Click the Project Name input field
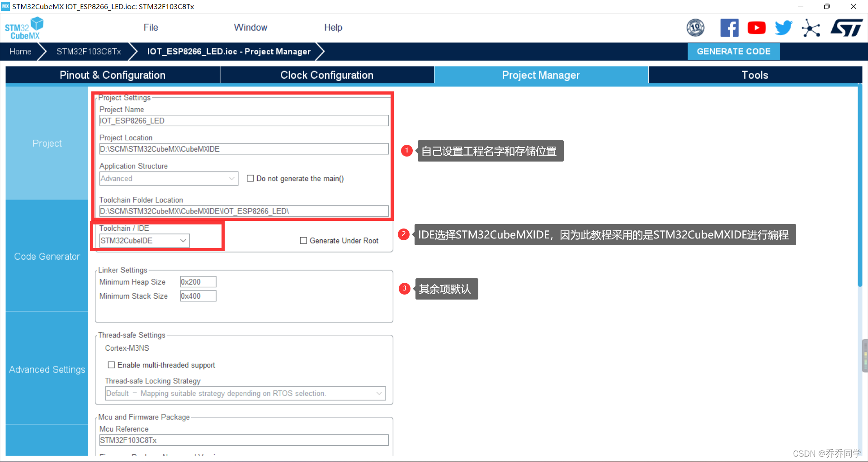The height and width of the screenshot is (462, 868). (x=244, y=121)
